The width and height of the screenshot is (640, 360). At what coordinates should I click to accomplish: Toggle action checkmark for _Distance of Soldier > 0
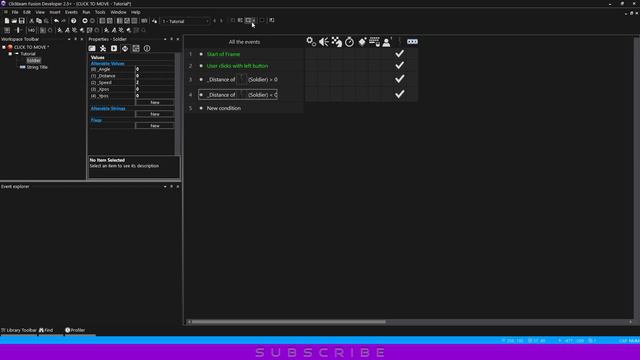[400, 79]
